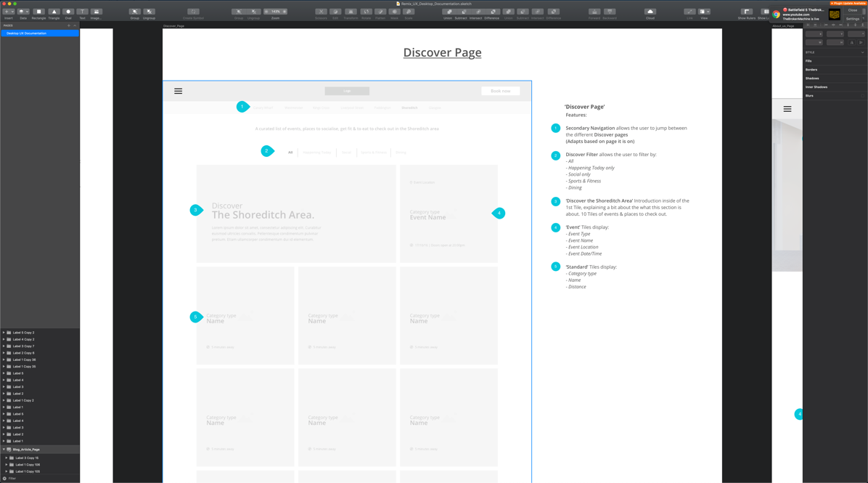Toggle the Blurs checkbox

point(862,96)
